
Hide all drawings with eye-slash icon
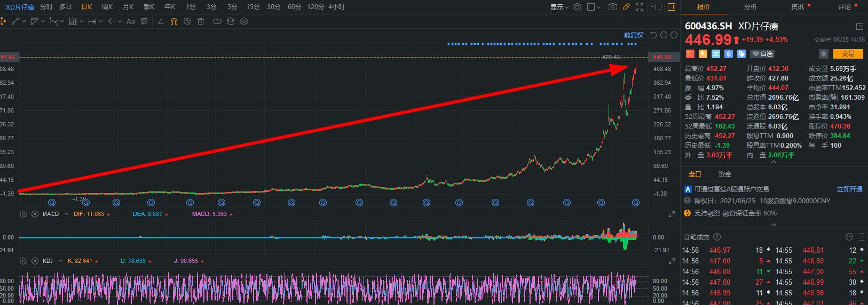pos(187,21)
